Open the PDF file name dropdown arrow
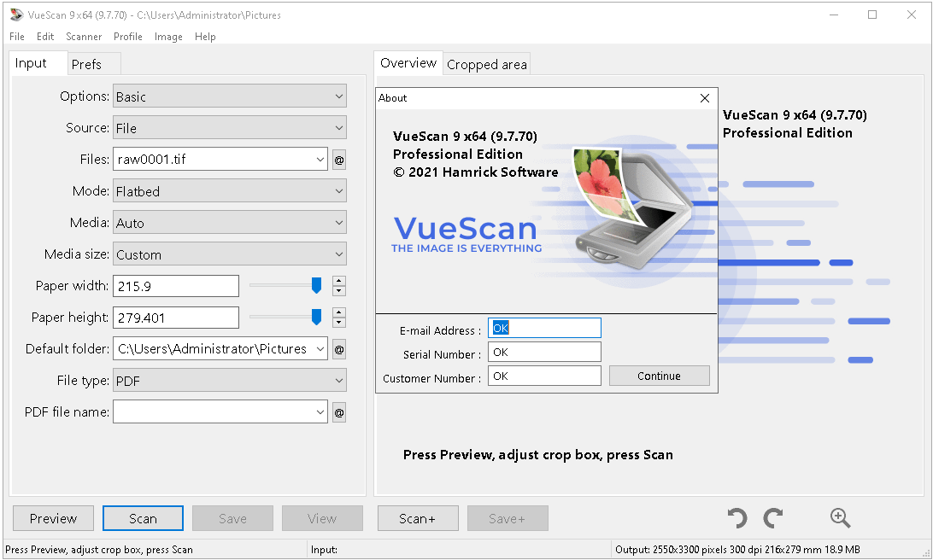 click(x=320, y=412)
